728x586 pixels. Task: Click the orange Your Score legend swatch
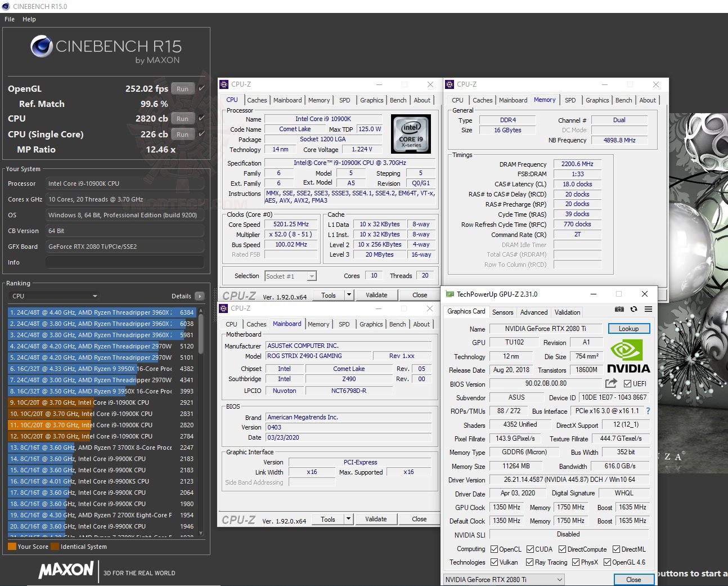(12, 546)
